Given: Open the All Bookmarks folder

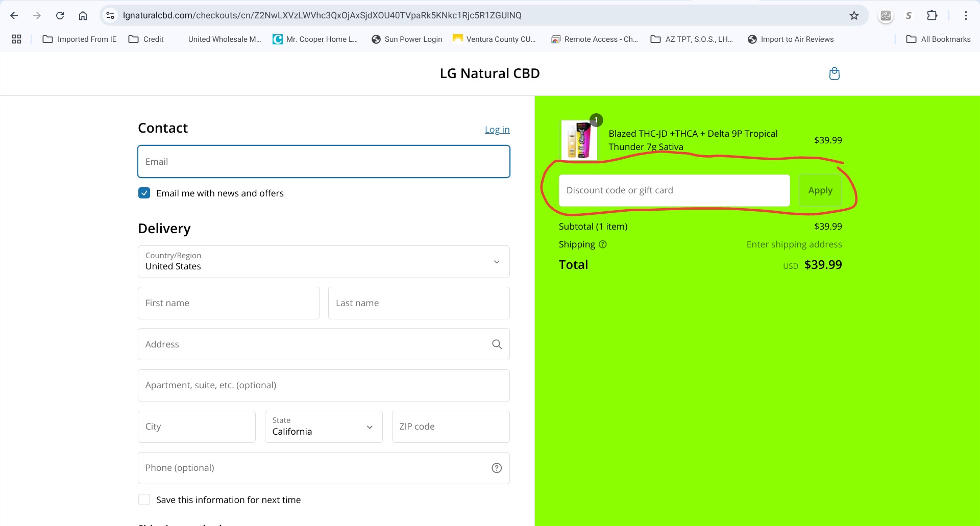Looking at the screenshot, I should click(938, 39).
